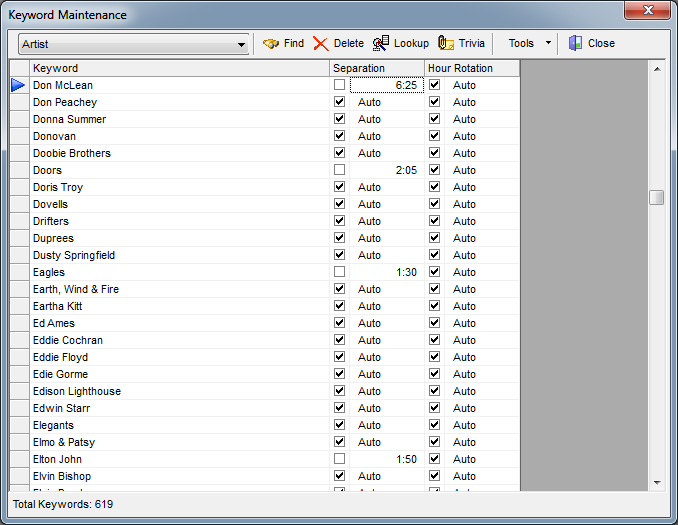Open Trivia using its toolbar icon
The image size is (678, 525).
tap(446, 44)
